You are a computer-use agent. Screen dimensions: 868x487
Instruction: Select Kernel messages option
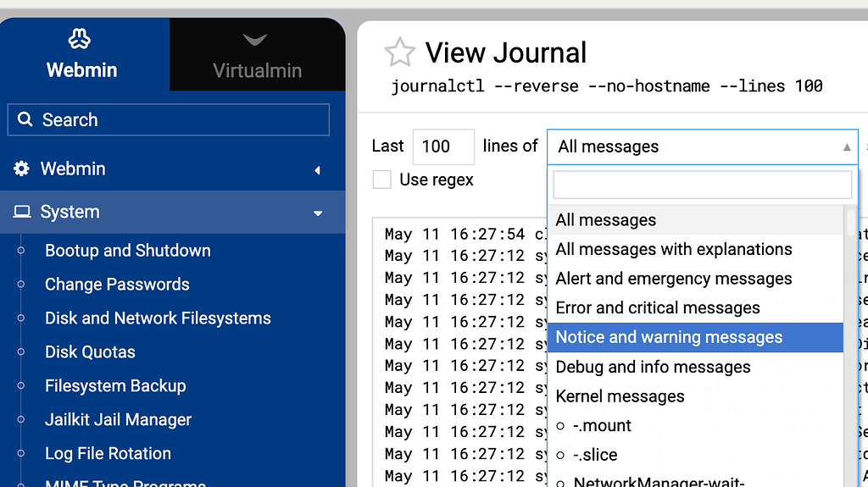pos(695,396)
